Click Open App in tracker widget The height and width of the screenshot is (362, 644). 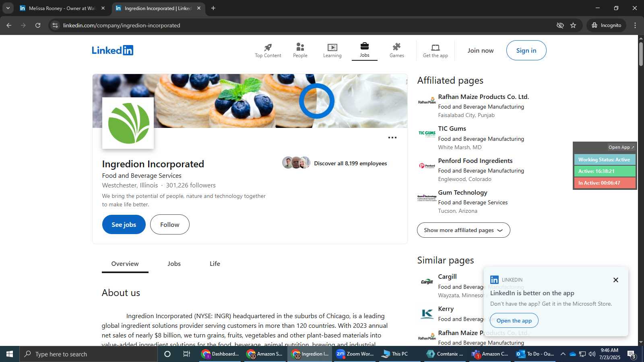click(x=621, y=147)
